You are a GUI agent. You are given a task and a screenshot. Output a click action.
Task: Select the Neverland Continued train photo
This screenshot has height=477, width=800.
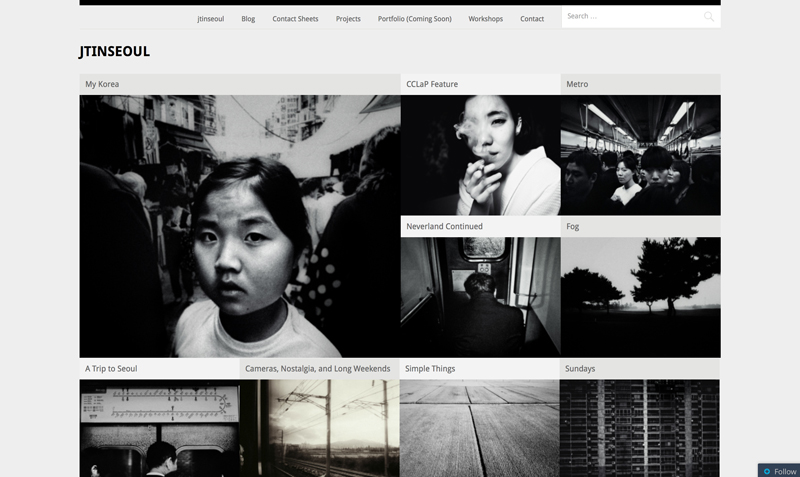pos(481,297)
